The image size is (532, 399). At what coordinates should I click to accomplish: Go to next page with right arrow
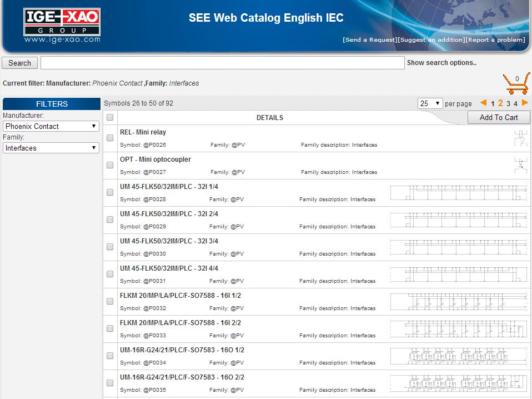525,103
